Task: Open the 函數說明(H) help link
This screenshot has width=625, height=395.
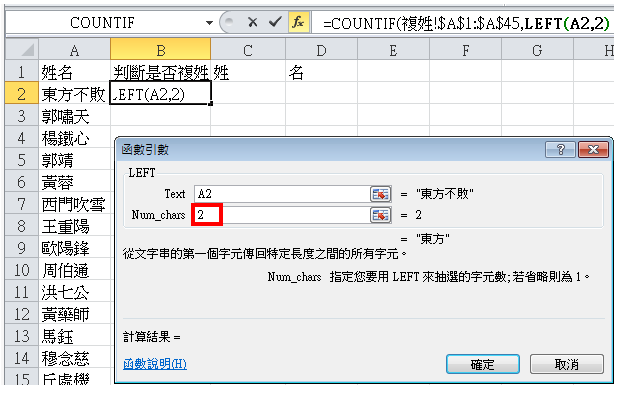Action: [155, 364]
